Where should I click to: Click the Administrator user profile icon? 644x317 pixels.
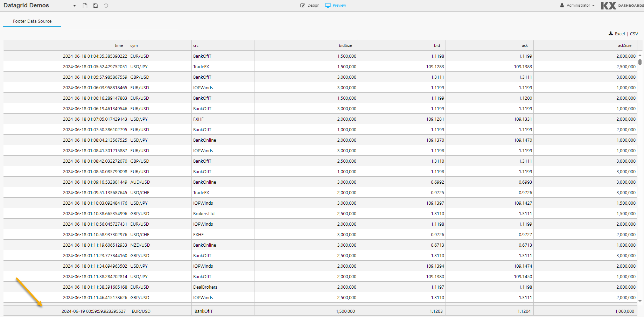click(562, 6)
